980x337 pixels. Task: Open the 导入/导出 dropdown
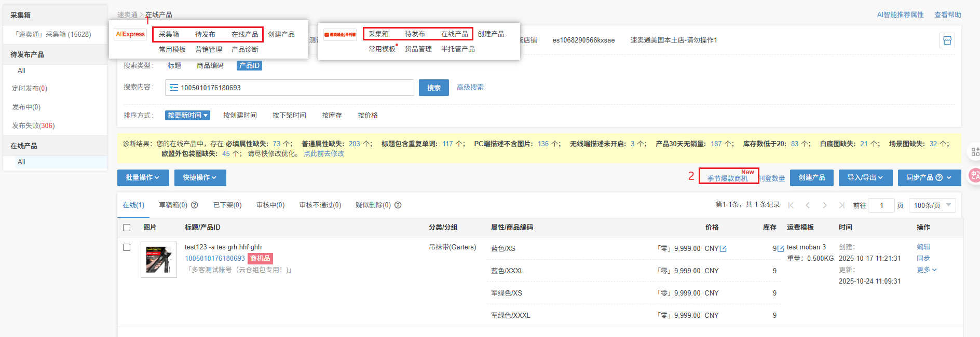pyautogui.click(x=865, y=177)
